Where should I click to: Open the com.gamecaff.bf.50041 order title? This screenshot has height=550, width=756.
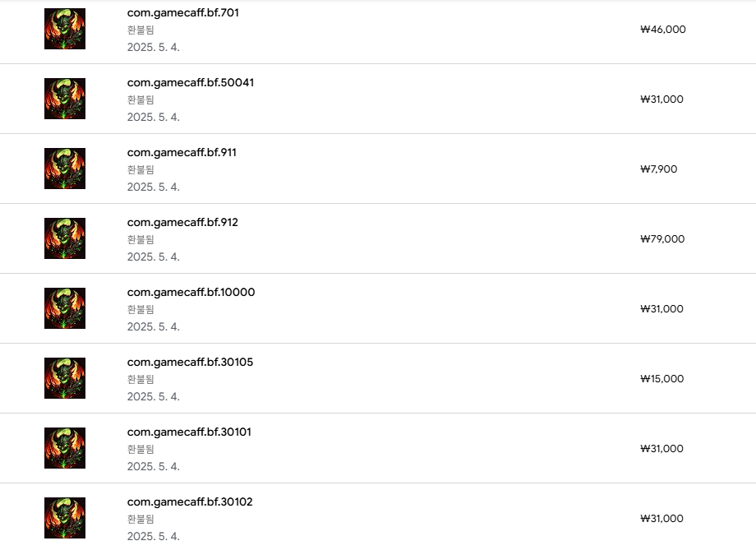(x=191, y=83)
